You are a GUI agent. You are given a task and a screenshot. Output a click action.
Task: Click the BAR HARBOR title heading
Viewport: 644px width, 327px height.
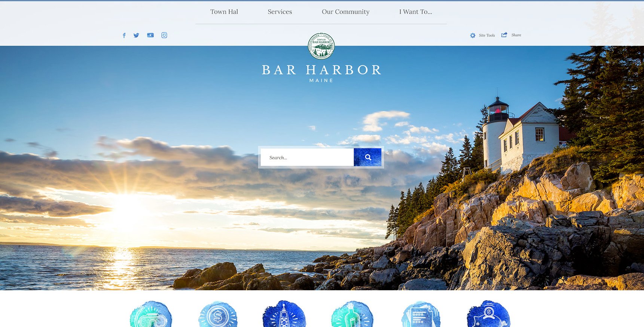321,70
